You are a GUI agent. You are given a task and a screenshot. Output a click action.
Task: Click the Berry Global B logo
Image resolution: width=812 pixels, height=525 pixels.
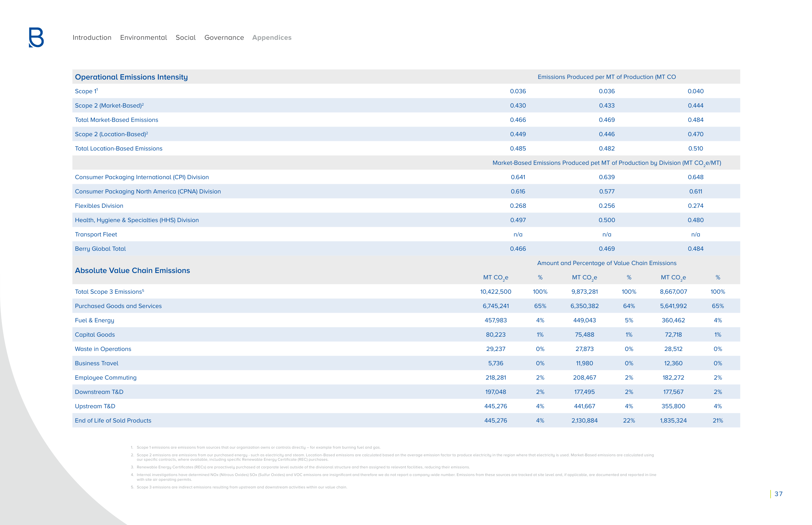36,38
